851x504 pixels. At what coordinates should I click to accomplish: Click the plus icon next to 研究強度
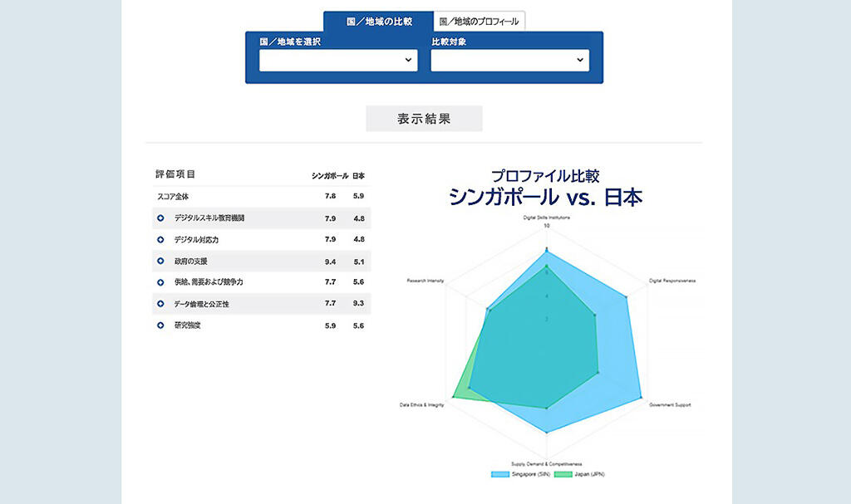coord(160,325)
